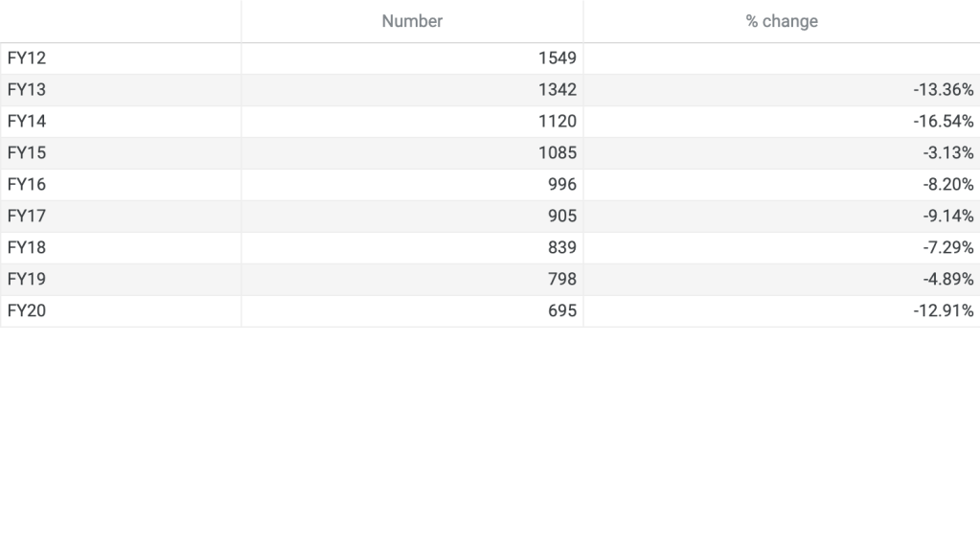Click the Number column header
The image size is (980, 550).
(412, 21)
